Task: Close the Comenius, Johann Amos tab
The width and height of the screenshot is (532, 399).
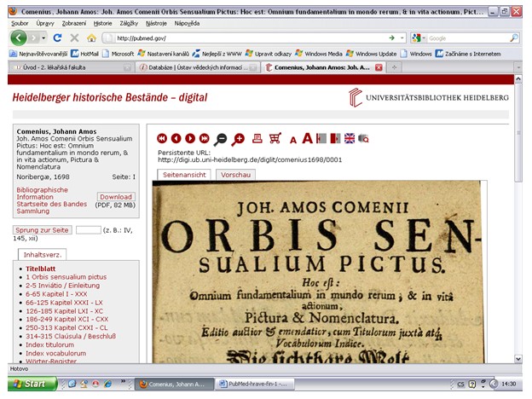Action: [x=379, y=67]
